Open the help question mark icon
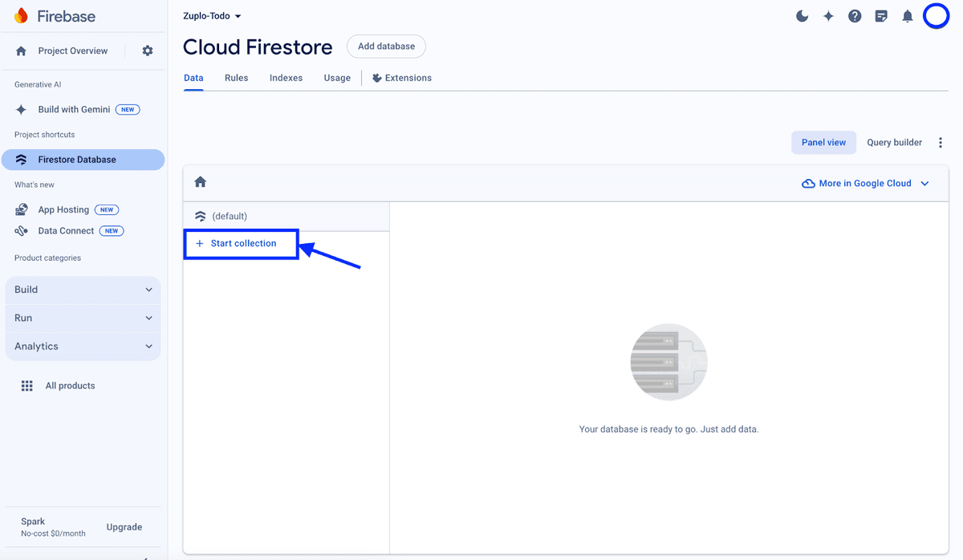Viewport: 963px width, 560px height. 855,16
